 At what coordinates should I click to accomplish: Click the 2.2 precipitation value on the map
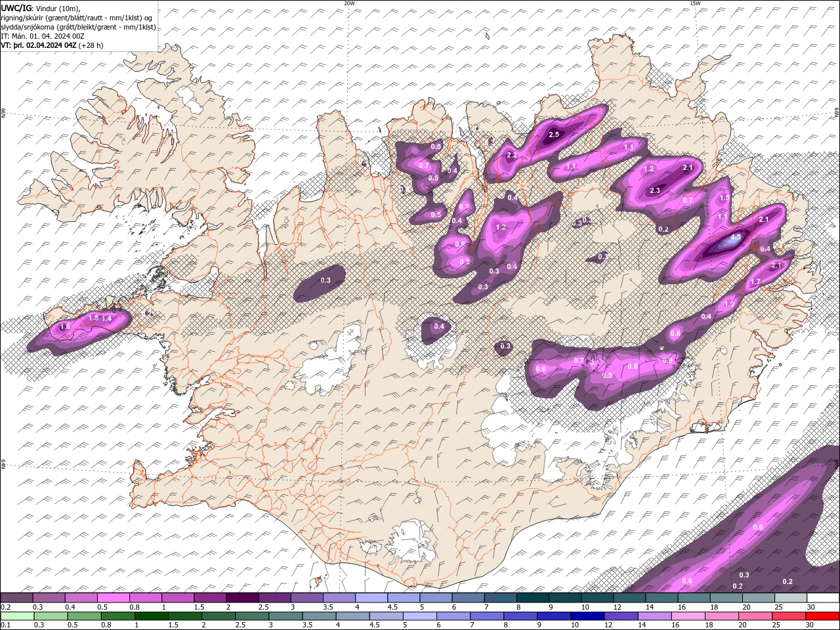click(512, 155)
